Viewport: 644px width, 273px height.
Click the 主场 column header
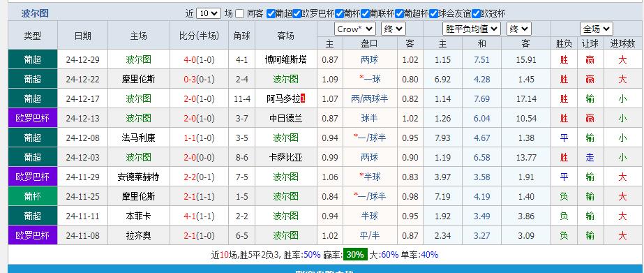[x=139, y=36]
